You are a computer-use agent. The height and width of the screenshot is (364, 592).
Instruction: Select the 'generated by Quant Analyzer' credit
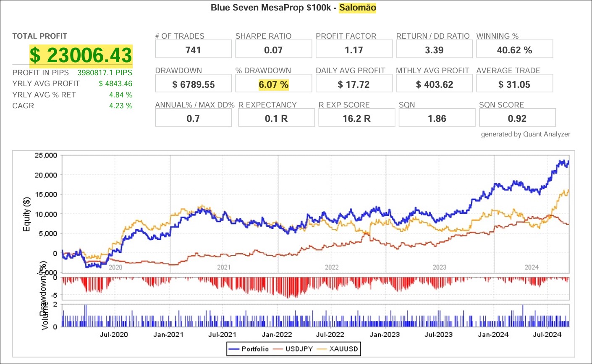[526, 134]
